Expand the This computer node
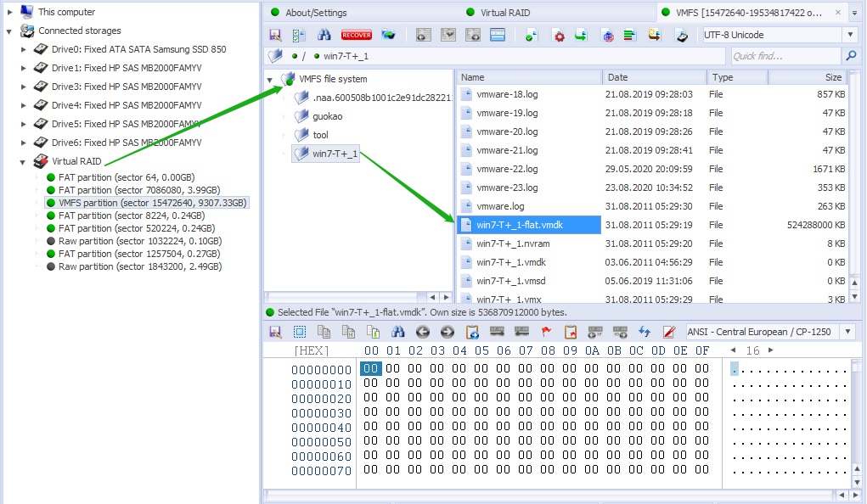Image resolution: width=867 pixels, height=504 pixels. pos(9,12)
